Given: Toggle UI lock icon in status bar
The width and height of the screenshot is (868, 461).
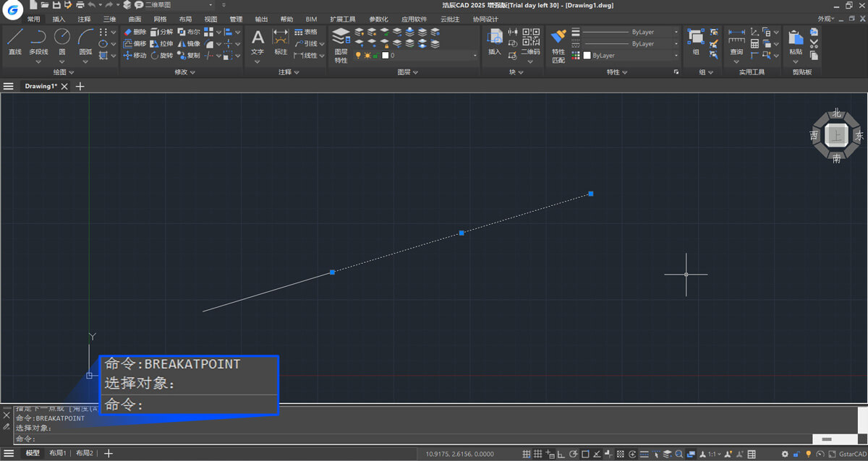Looking at the screenshot, I should pos(796,454).
